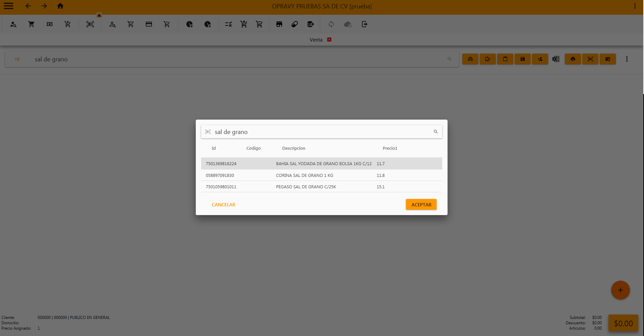Click the checklist rules toolbar icon
This screenshot has height=336, width=644.
point(229,24)
